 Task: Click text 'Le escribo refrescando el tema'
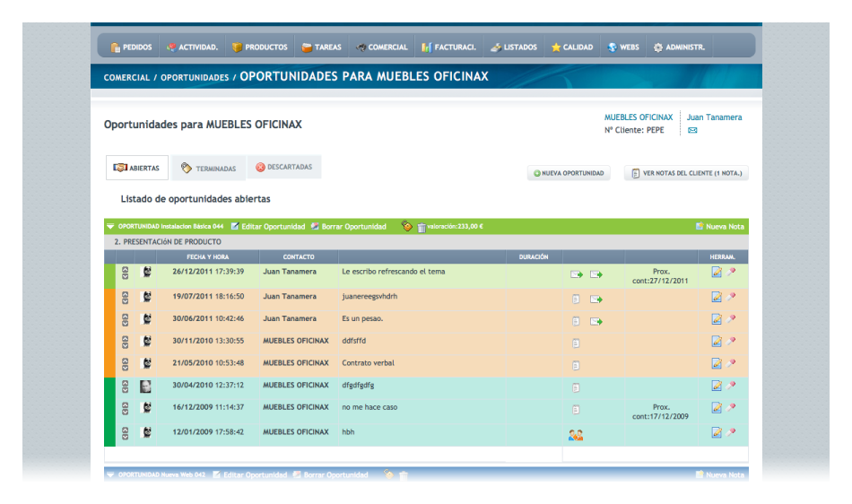(x=394, y=272)
